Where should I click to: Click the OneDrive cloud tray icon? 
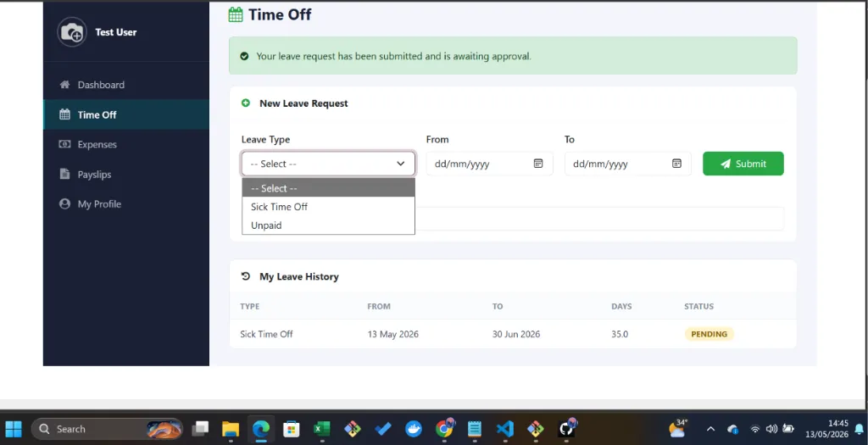pos(733,429)
